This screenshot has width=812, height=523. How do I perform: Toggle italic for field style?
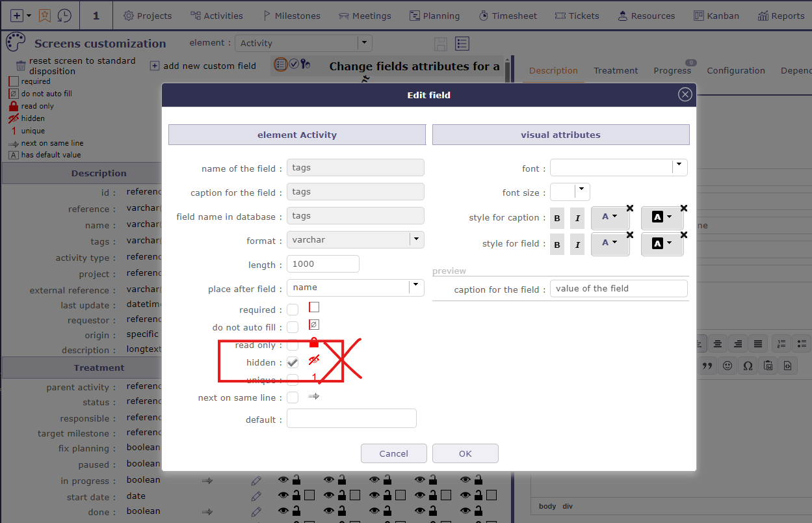pos(577,245)
